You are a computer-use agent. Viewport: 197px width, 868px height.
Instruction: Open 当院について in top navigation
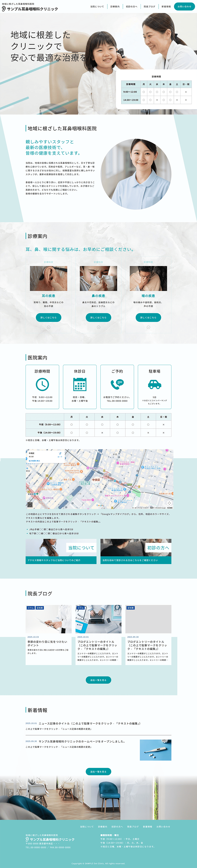[97, 6]
